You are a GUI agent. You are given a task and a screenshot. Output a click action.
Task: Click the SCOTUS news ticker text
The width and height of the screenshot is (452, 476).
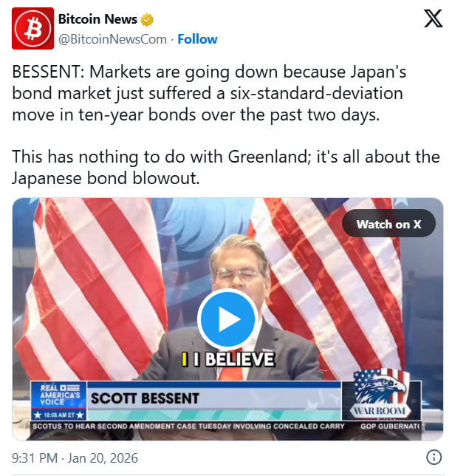click(188, 426)
